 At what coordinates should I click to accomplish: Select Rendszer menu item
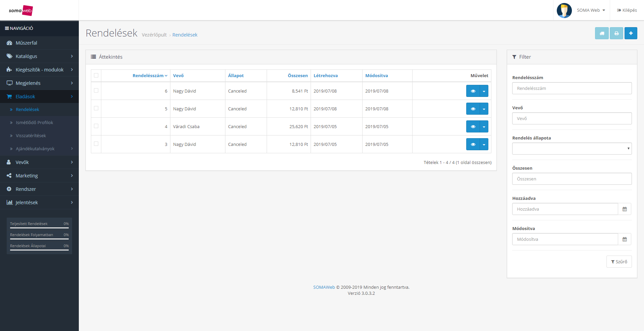point(39,189)
